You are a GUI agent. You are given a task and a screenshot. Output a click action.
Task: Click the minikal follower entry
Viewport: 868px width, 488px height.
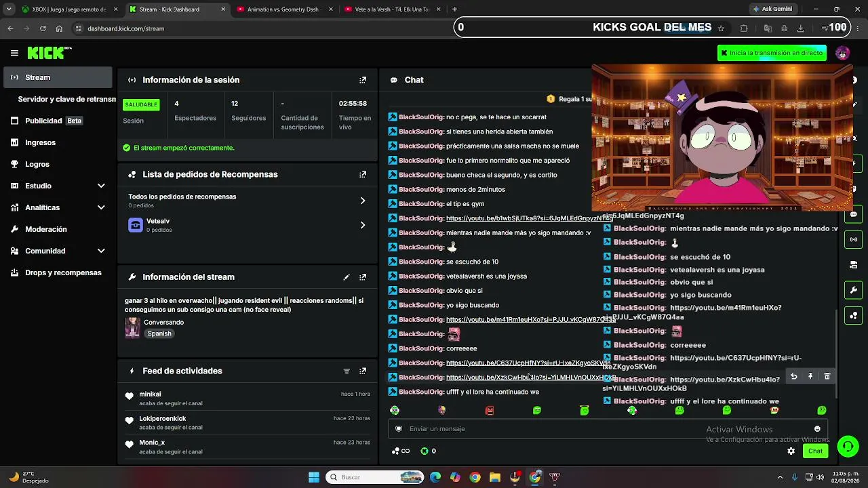click(x=248, y=399)
